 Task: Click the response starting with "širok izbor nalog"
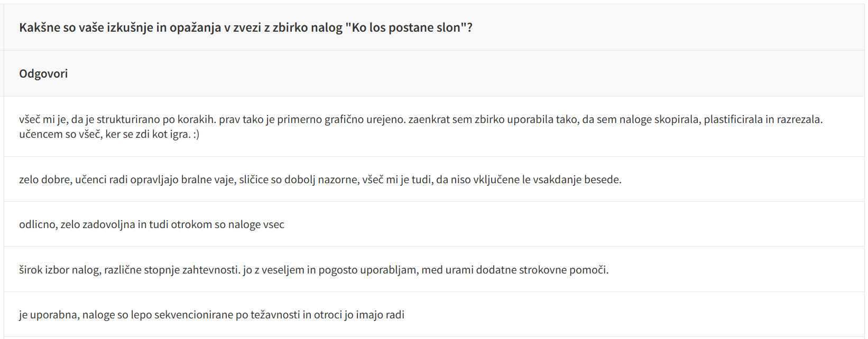[x=314, y=270]
